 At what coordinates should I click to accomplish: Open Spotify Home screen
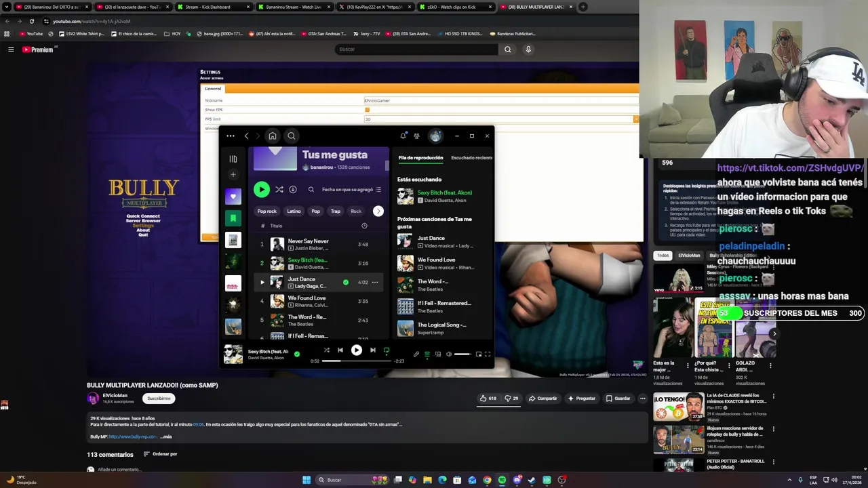(x=273, y=136)
